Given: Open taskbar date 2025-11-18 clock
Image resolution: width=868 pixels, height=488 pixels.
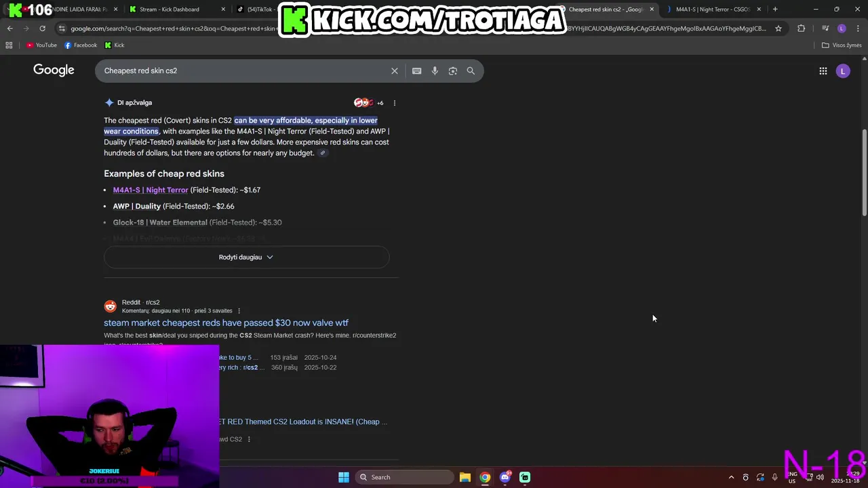Looking at the screenshot, I should tap(846, 477).
